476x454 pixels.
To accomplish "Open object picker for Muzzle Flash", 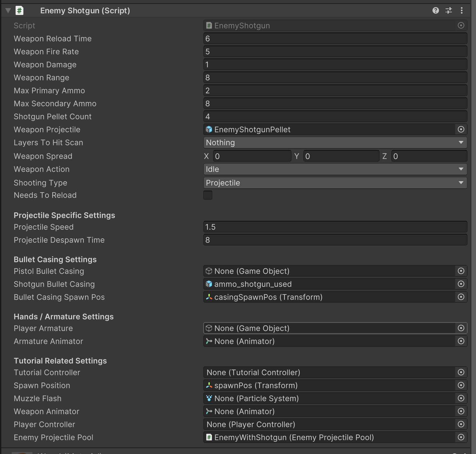I will click(x=461, y=398).
